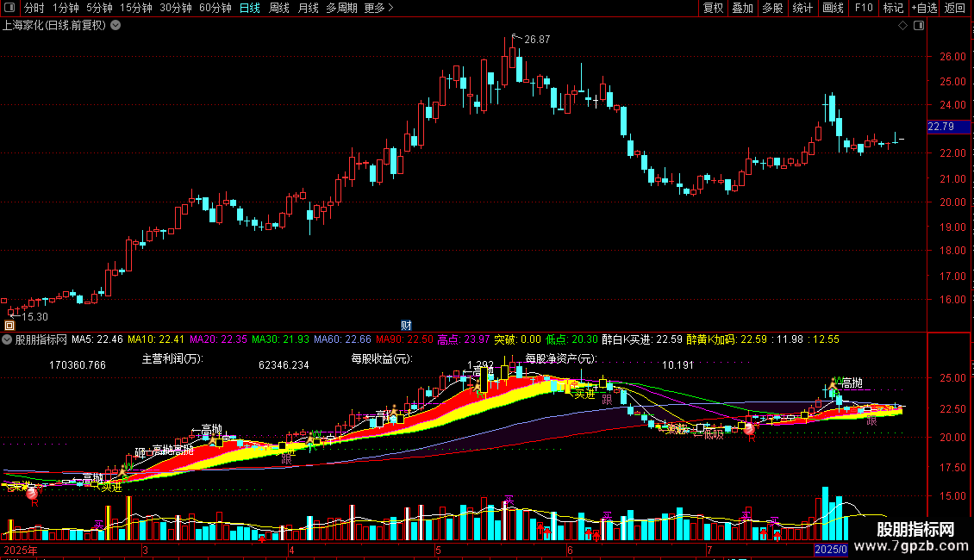Open 多周期 multi-period view
This screenshot has width=974, height=560.
click(x=341, y=8)
